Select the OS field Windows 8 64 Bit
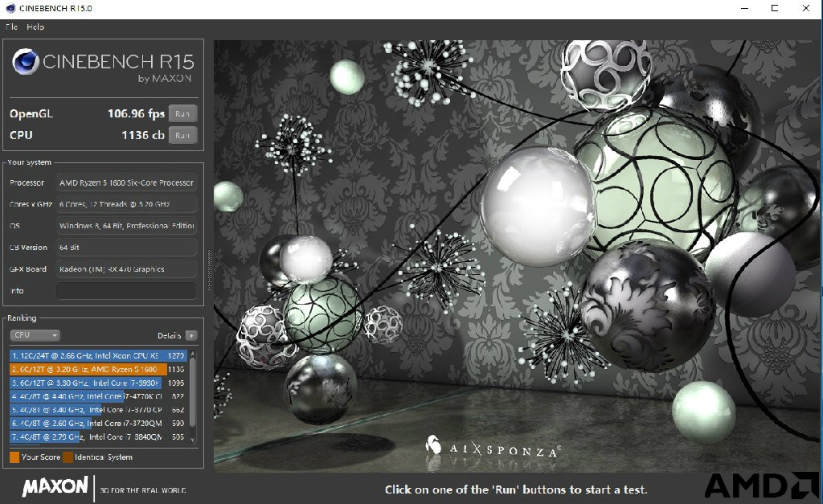The image size is (823, 504). click(126, 226)
